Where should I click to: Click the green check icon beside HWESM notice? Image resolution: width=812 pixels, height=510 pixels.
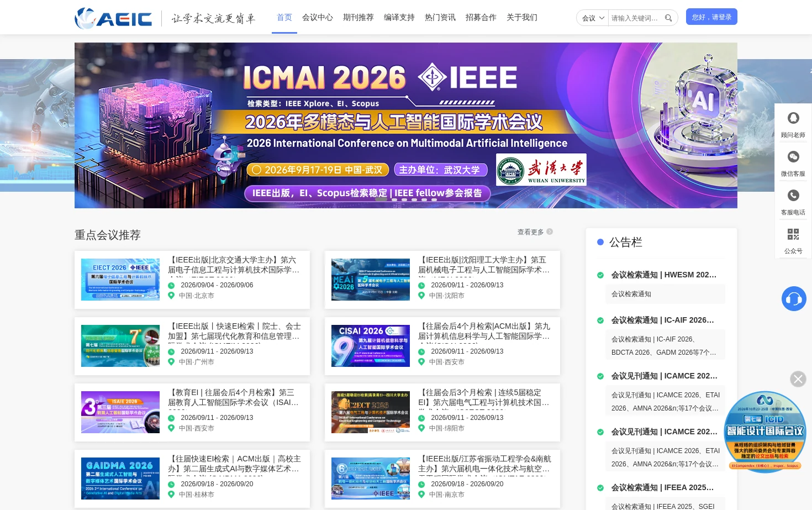tap(600, 275)
